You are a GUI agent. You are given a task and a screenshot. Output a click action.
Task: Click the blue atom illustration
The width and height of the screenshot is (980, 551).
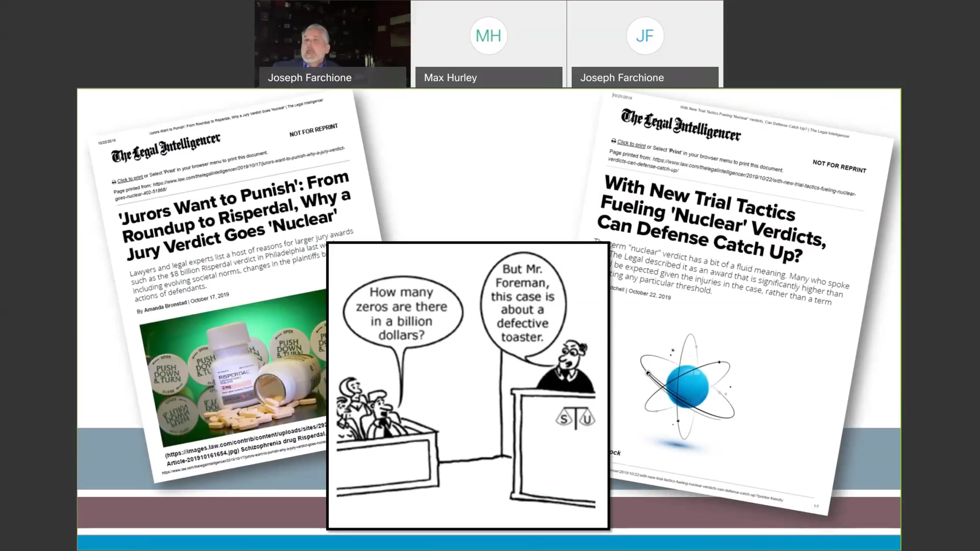(x=687, y=386)
